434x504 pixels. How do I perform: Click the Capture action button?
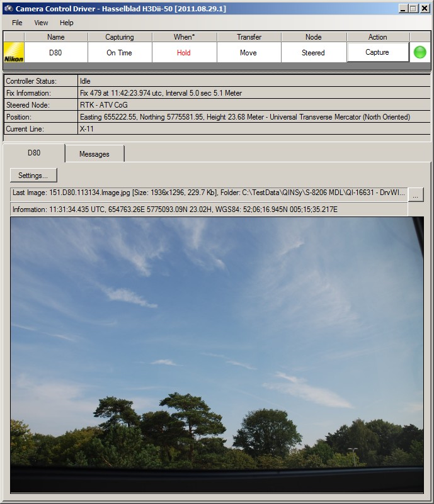coord(377,52)
